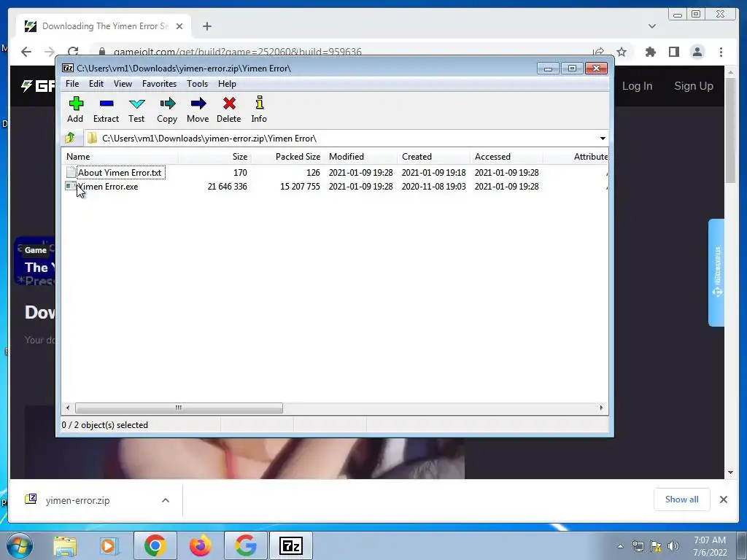Screen dimensions: 747x560
Task: Click the 15 207 755 packed size value
Action: pyautogui.click(x=300, y=187)
